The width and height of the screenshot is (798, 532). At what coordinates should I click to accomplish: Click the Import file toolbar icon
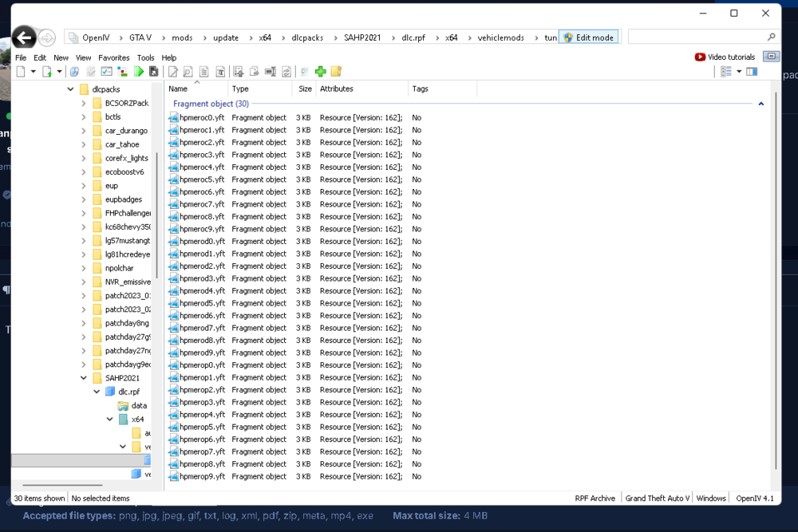(238, 71)
